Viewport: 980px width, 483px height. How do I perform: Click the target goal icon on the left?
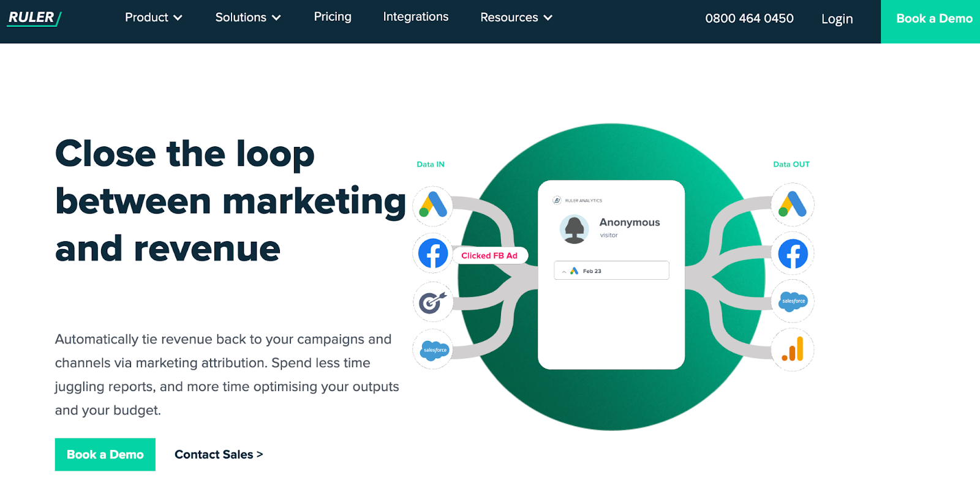point(433,301)
